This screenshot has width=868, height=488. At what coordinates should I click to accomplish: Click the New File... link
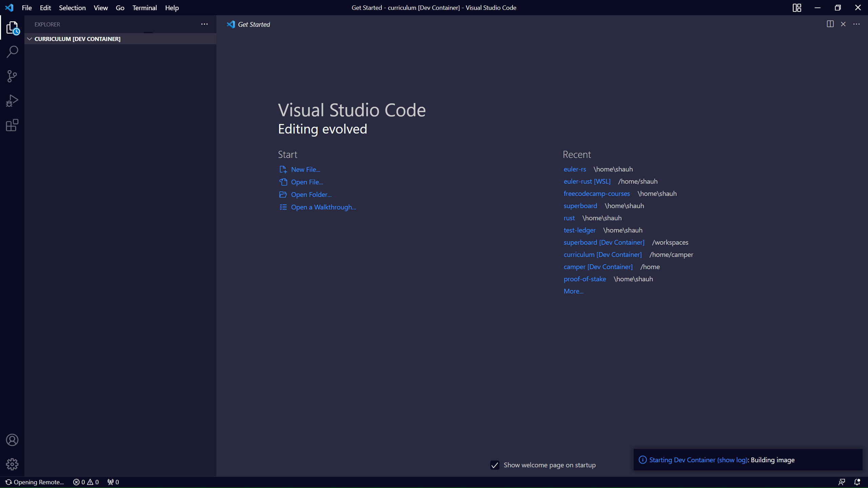click(300, 169)
